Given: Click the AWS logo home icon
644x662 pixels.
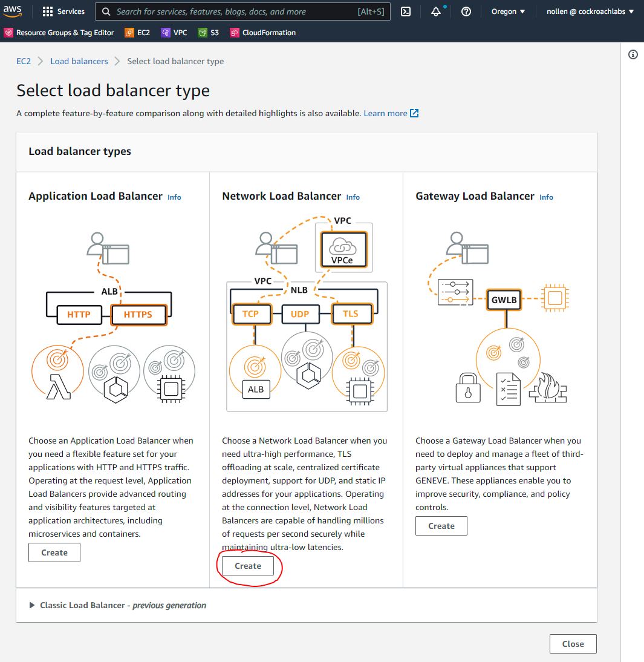Looking at the screenshot, I should 12,11.
